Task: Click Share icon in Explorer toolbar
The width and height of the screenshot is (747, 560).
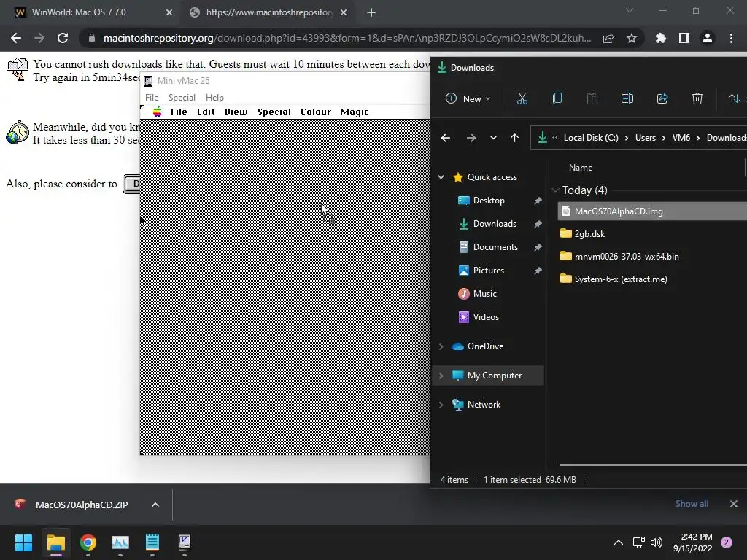Action: [662, 98]
